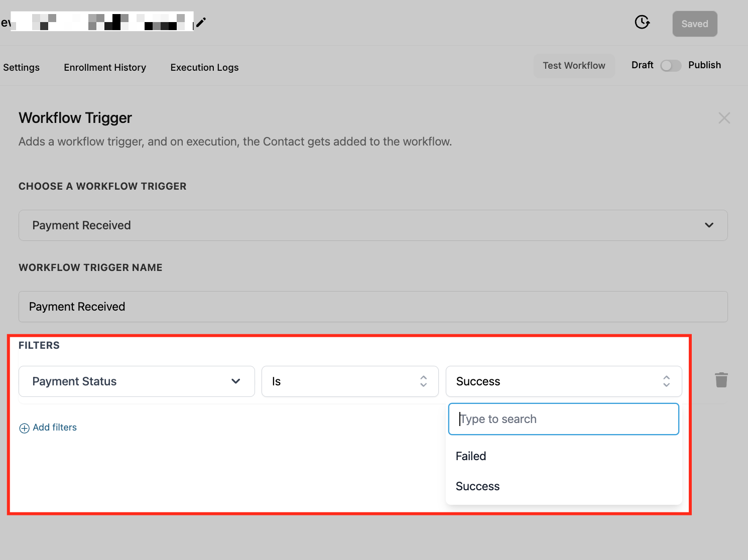Open the Payment Status filter dropdown
The height and width of the screenshot is (560, 748).
click(x=137, y=381)
